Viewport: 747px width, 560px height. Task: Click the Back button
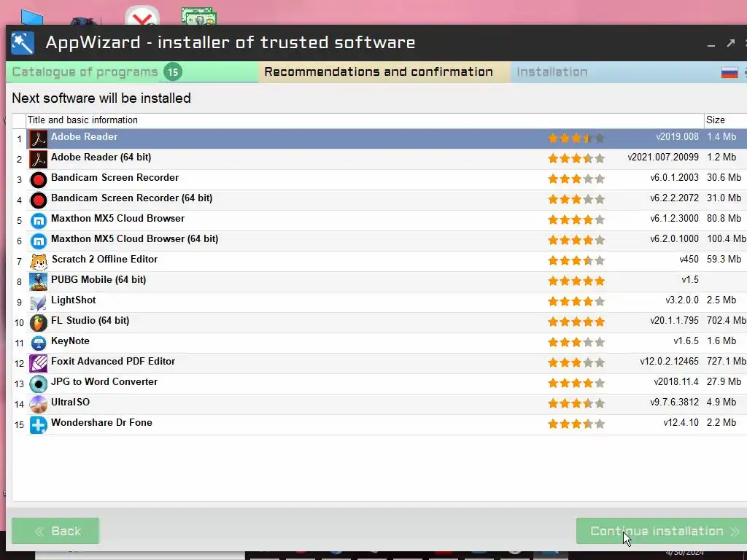55,531
